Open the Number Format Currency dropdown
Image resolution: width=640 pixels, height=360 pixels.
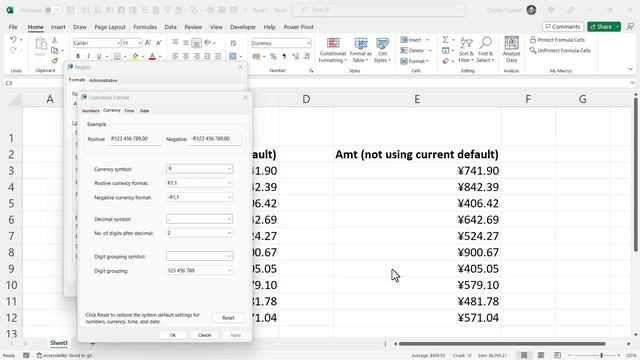(x=309, y=43)
